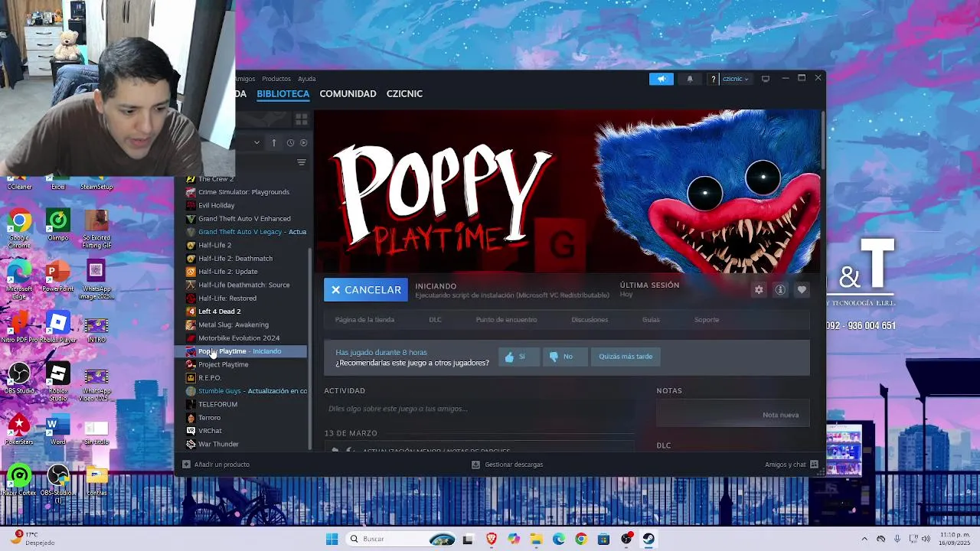Viewport: 980px width, 551px height.
Task: Open the Steam notifications bell
Action: point(690,79)
